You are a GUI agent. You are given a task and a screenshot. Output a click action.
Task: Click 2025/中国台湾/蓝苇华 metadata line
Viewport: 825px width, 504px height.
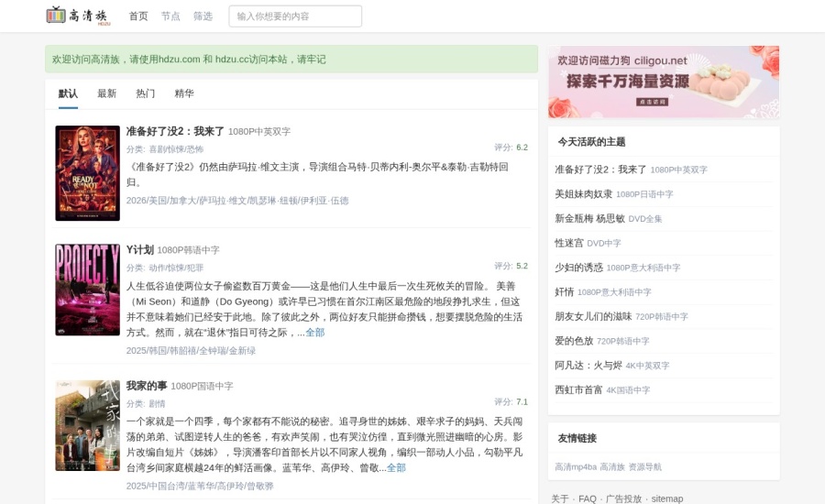click(x=200, y=486)
